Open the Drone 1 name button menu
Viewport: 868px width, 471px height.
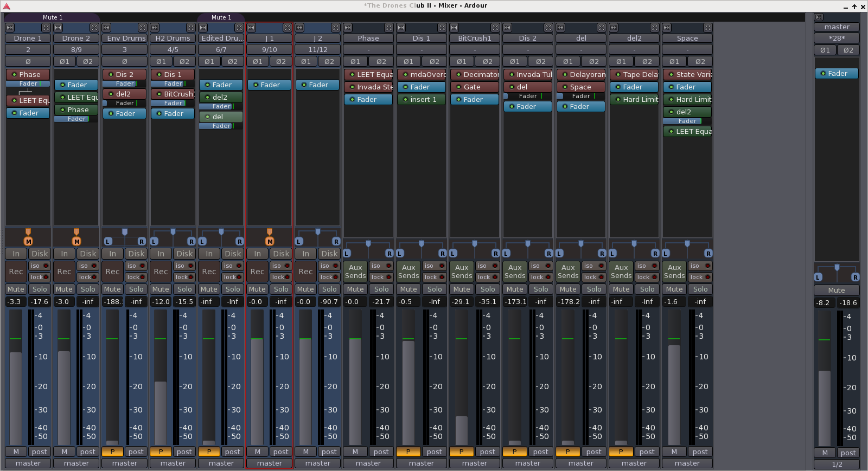click(28, 38)
